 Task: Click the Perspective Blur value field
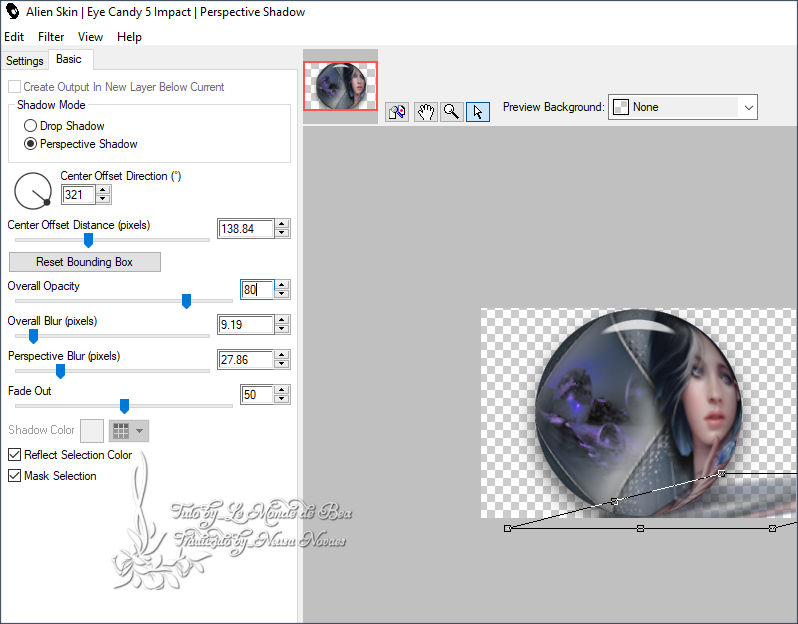[246, 359]
